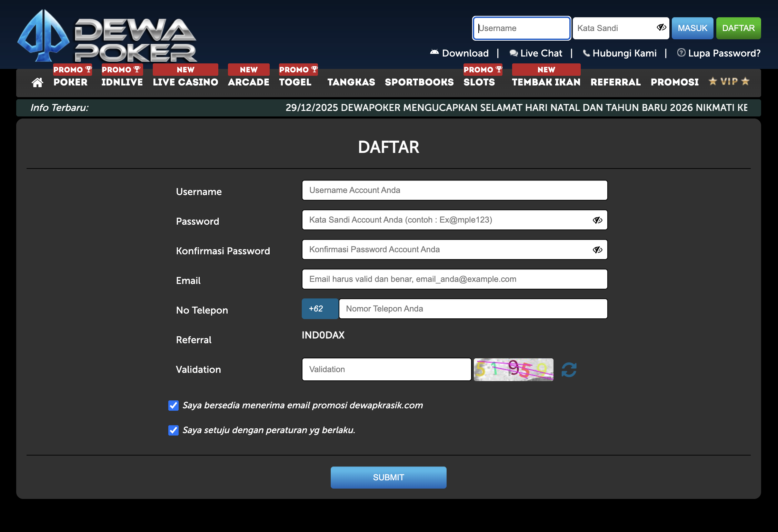Screen dimensions: 778x532
Task: Toggle visibility in header Kata Sandi field
Action: coord(661,28)
